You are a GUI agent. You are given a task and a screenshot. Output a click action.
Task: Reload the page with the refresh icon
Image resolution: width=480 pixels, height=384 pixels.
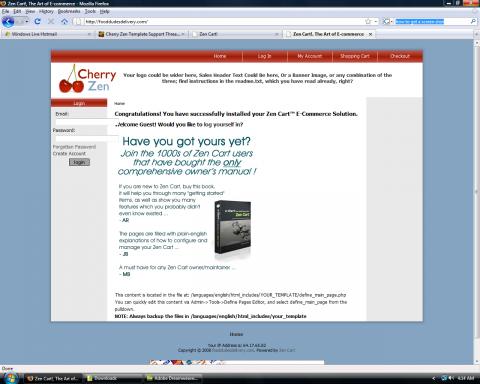coord(37,21)
